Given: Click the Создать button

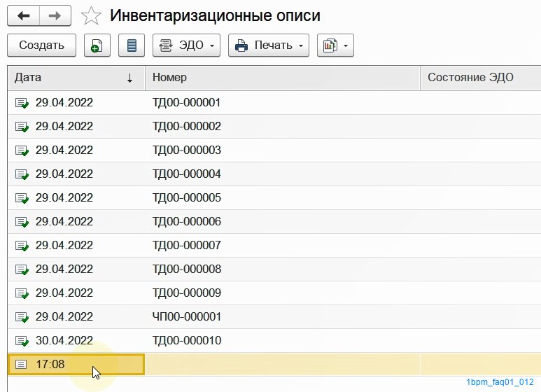Looking at the screenshot, I should (41, 45).
